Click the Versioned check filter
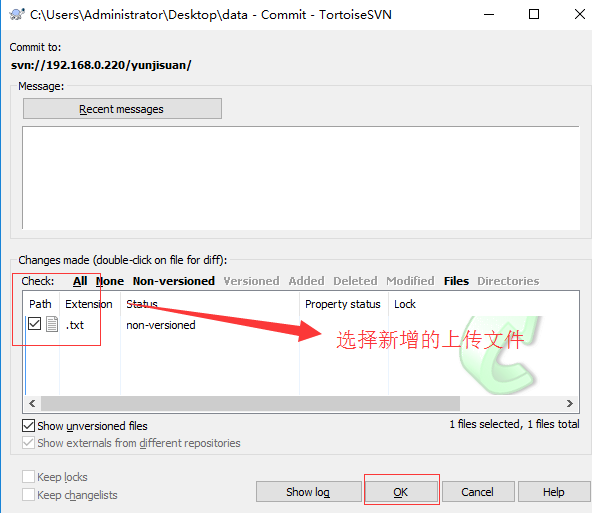The width and height of the screenshot is (592, 513). click(251, 281)
